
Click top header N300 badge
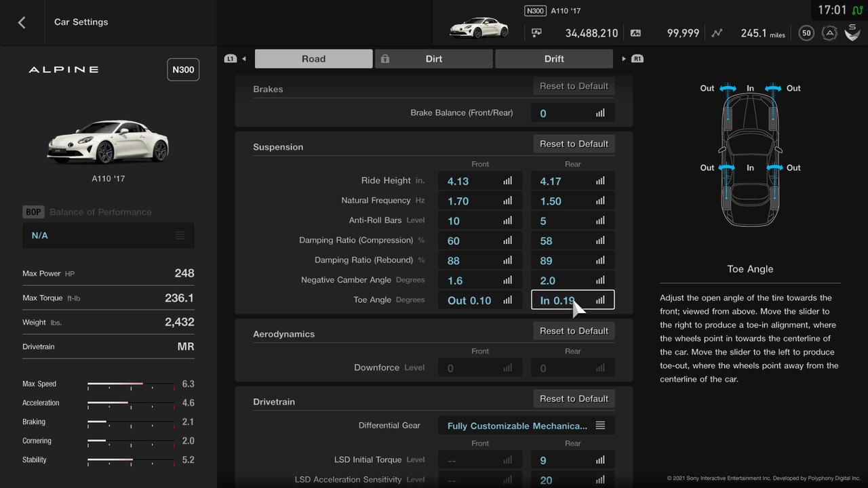(535, 11)
